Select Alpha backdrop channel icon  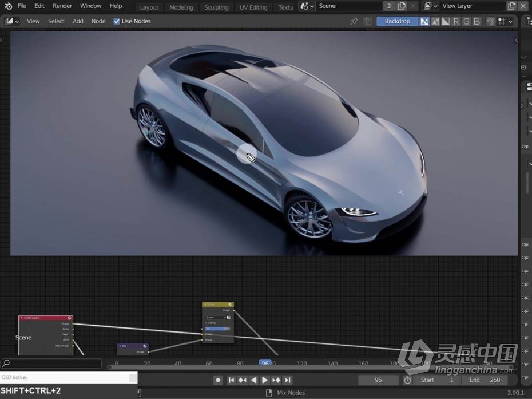446,21
